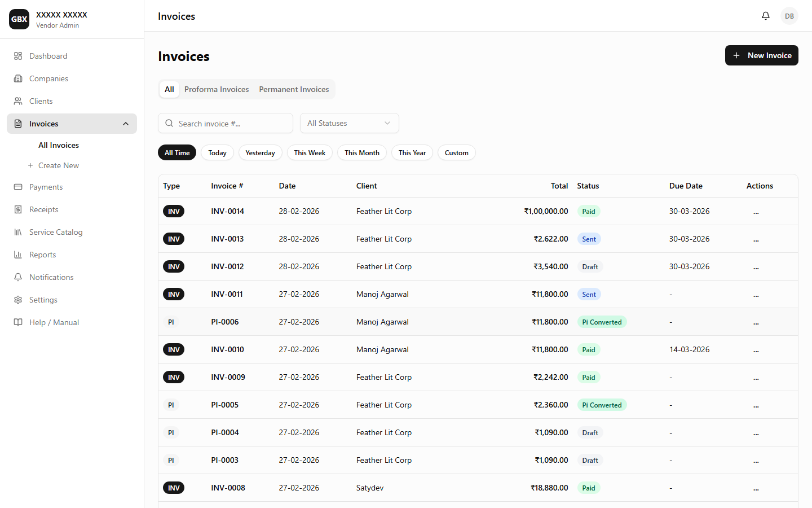
Task: Select the Today filter chip
Action: 217,152
